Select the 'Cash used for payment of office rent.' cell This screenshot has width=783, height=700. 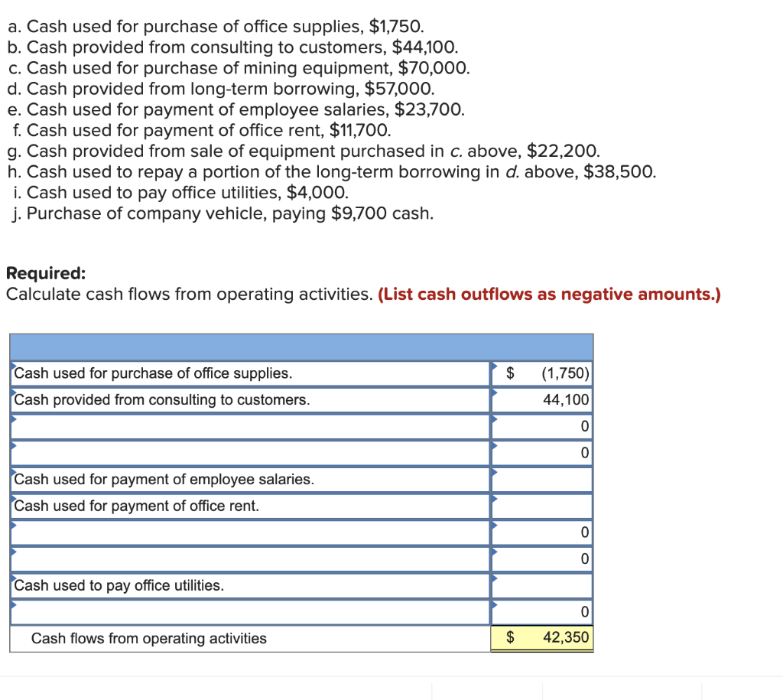pos(250,506)
